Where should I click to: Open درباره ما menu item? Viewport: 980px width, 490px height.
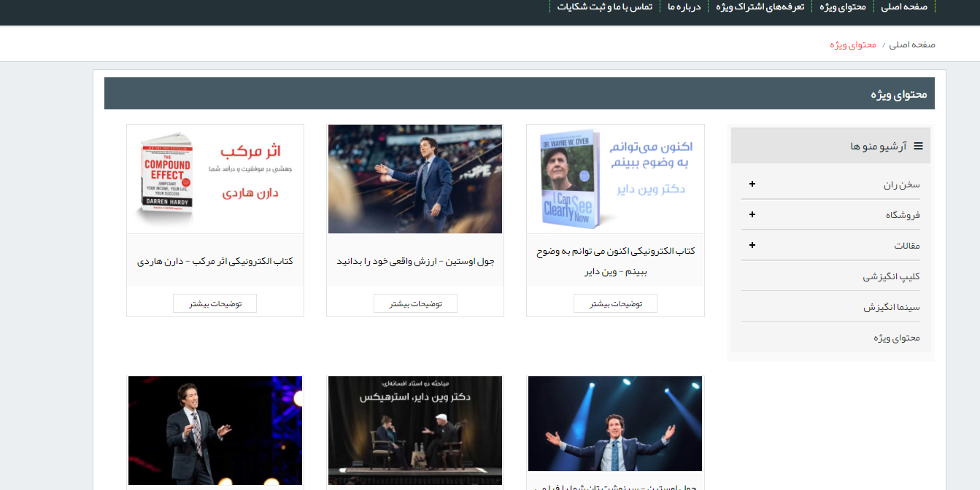(x=683, y=7)
